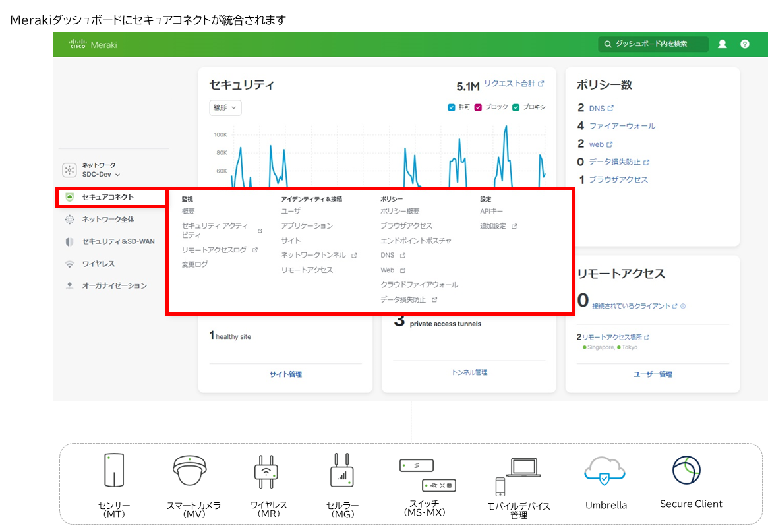Open the 線形 chart scale dropdown
Screen dimensions: 768x532
point(225,107)
